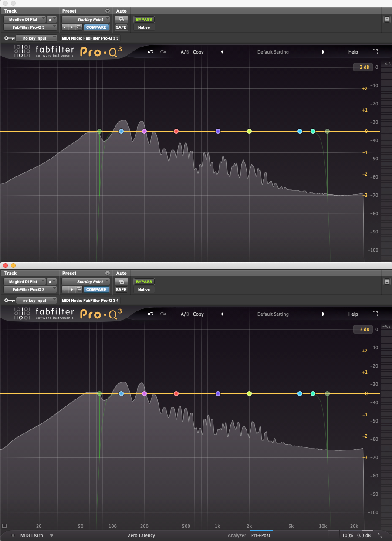Click target icon at right of Moollon header
This screenshot has width=392, height=541.
tap(387, 20)
